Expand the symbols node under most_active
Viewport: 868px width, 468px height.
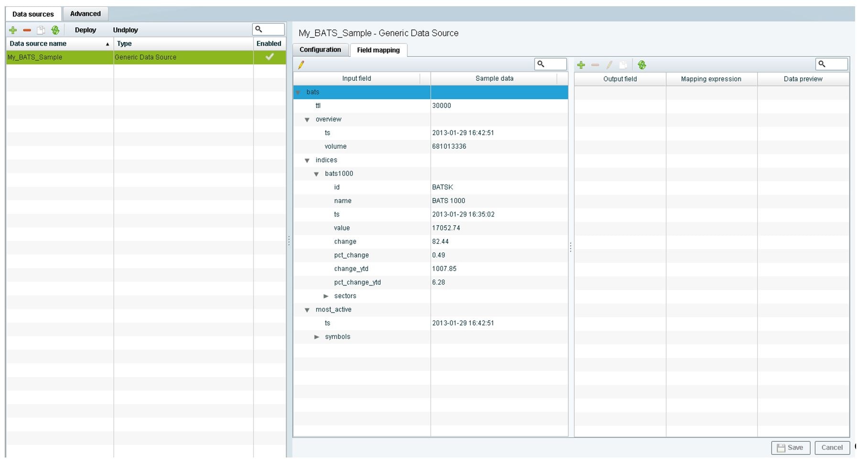click(x=317, y=337)
